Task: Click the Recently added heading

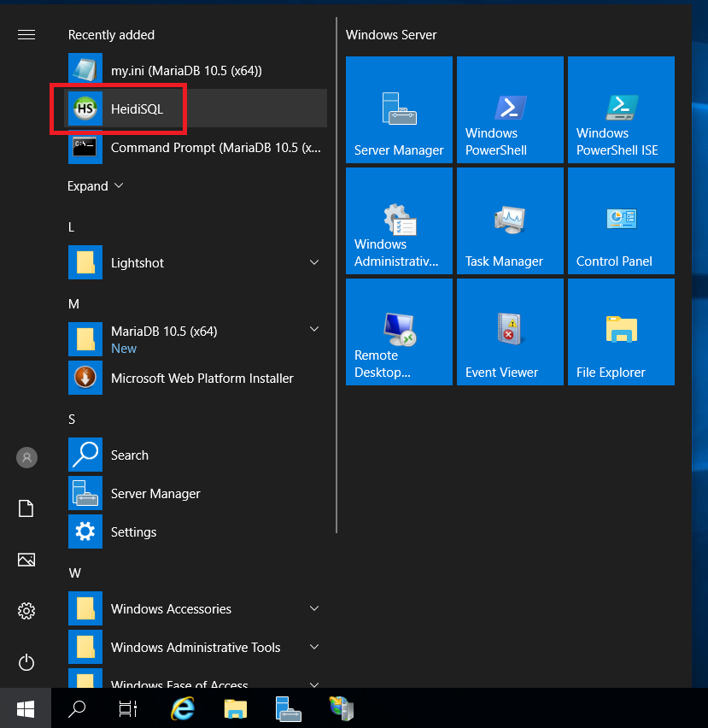Action: pyautogui.click(x=111, y=35)
